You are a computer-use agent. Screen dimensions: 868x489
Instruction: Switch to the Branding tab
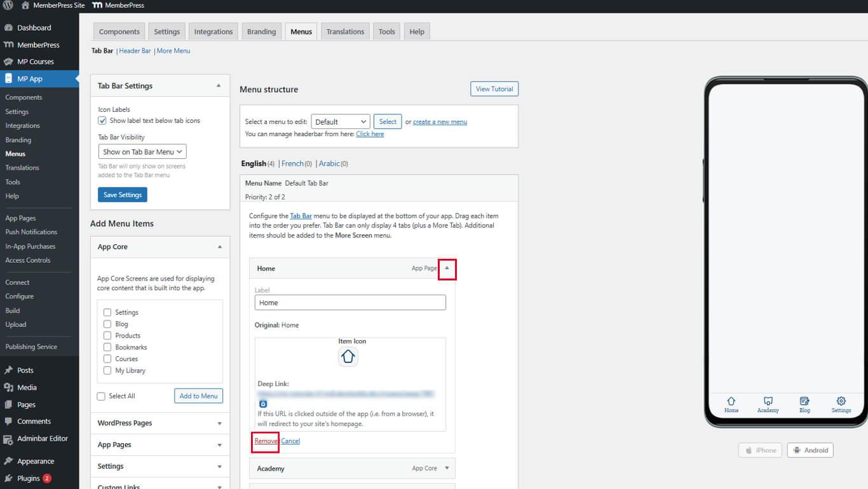[x=261, y=32]
